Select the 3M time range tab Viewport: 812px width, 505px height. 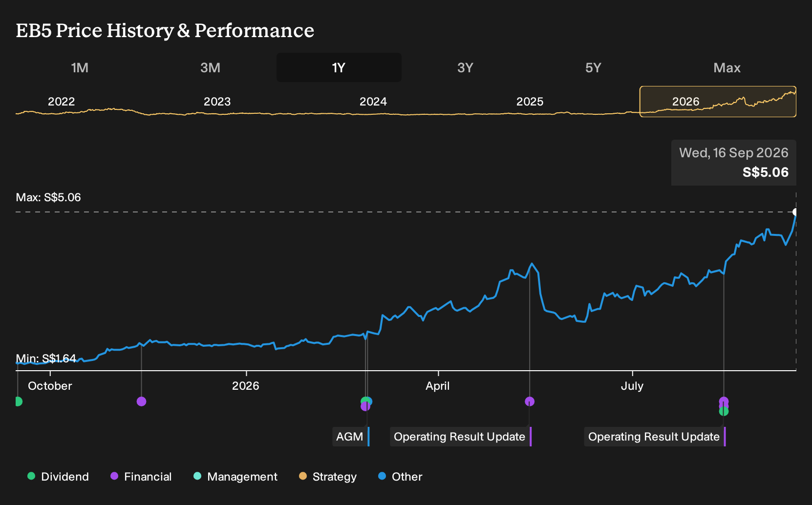(210, 67)
